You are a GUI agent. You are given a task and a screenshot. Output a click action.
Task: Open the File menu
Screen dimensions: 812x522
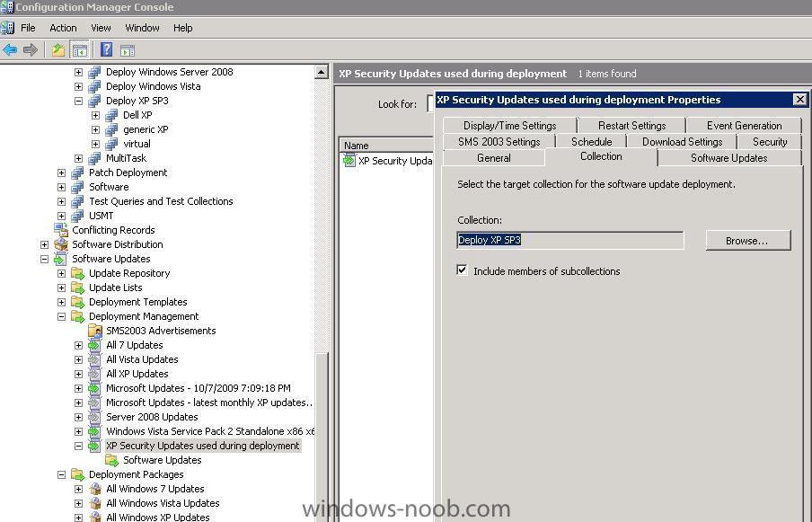28,28
